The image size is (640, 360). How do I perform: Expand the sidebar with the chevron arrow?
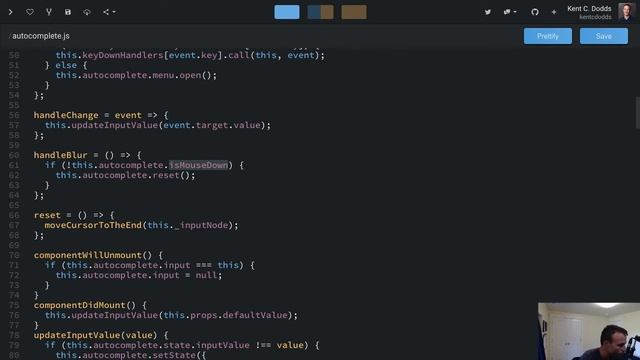[11, 12]
